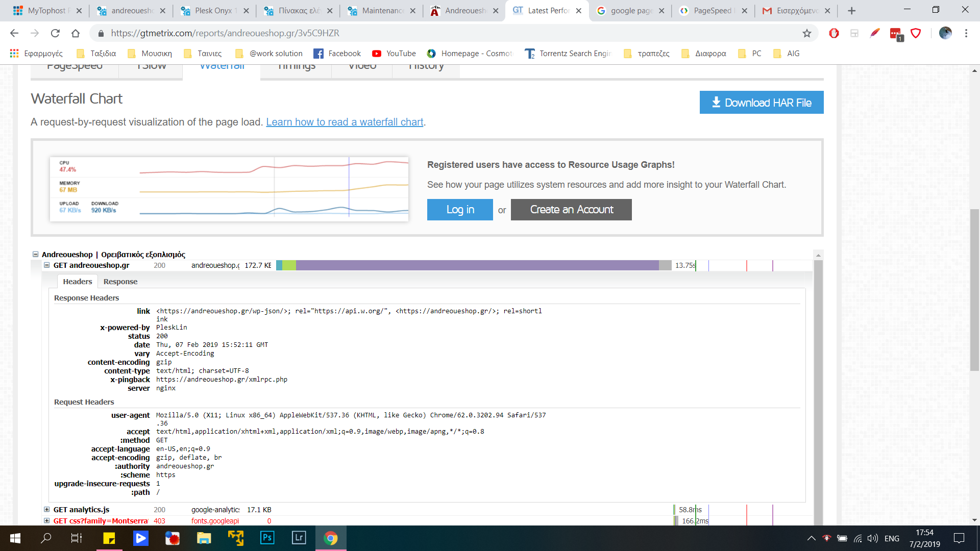Click green connecting segment of waterfall bar
The image size is (980, 551).
coord(289,265)
